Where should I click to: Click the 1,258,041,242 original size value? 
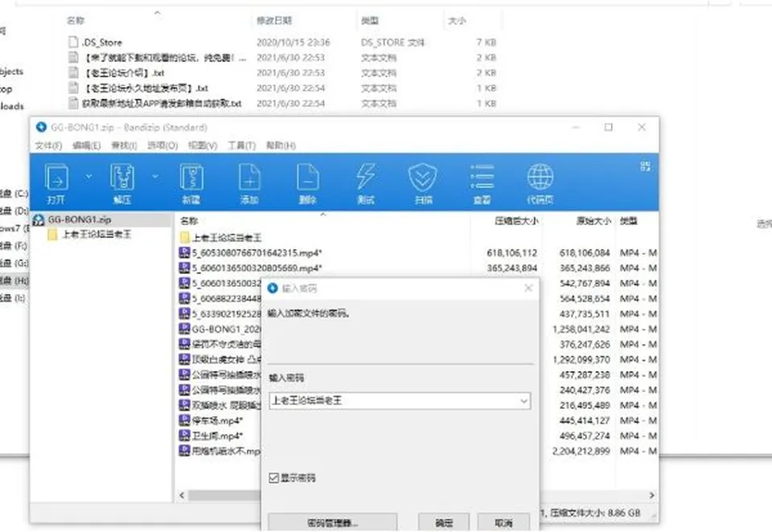(581, 329)
